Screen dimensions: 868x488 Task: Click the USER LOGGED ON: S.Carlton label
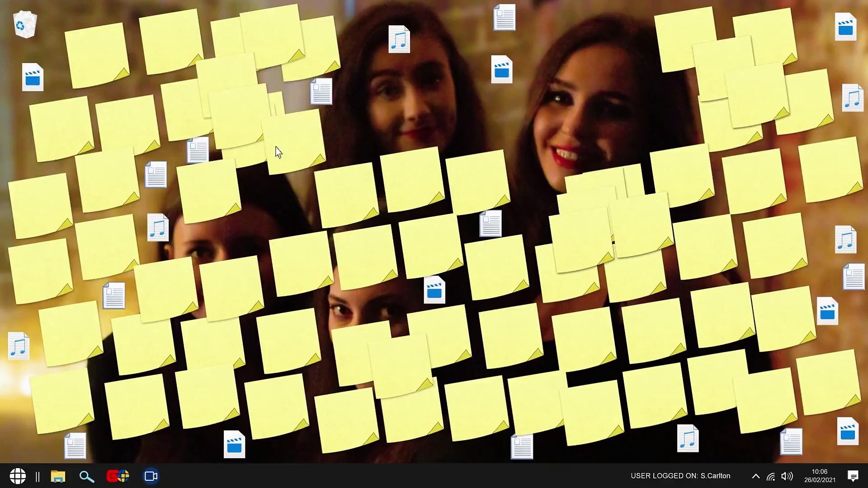click(680, 476)
